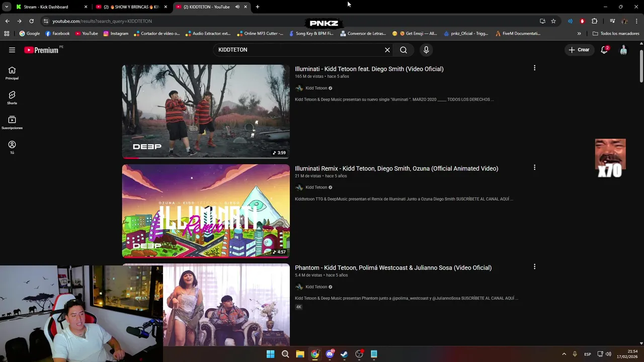Reload the page in browser toolbar
The height and width of the screenshot is (362, 644).
tap(31, 21)
